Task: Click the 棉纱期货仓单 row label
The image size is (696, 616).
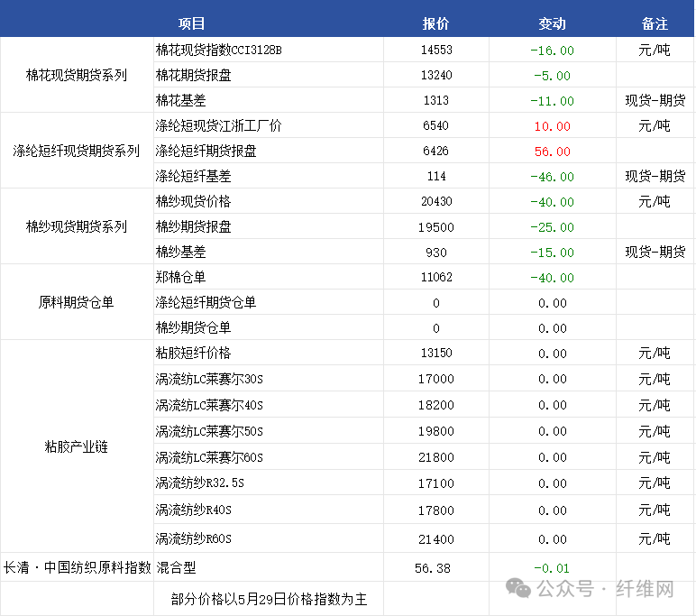Action: (194, 327)
